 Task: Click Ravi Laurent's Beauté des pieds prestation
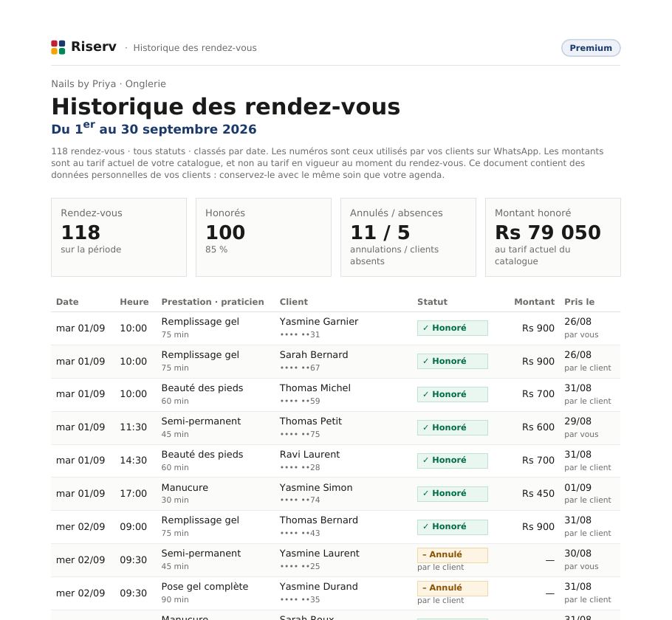202,454
